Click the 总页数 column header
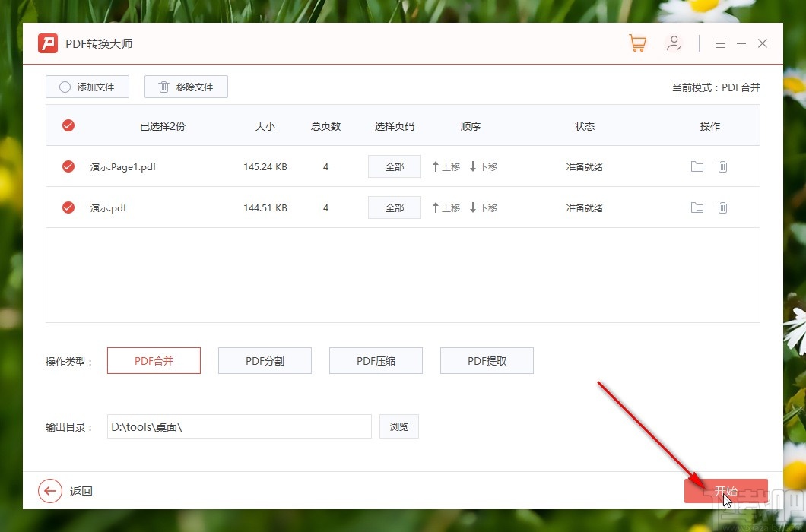The image size is (806, 532). 325,126
